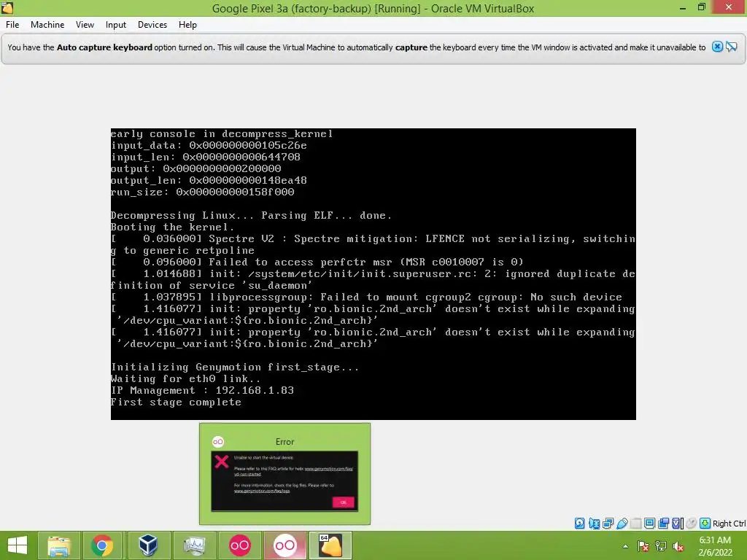Open the Action Center flag icon
The width and height of the screenshot is (747, 560).
pyautogui.click(x=643, y=547)
